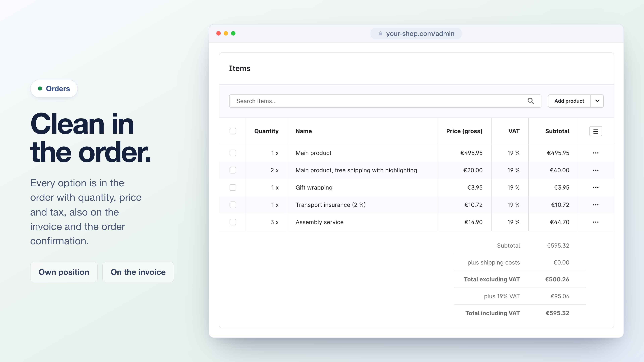Click the your-shop.com/admin address bar
The height and width of the screenshot is (362, 644).
[416, 34]
